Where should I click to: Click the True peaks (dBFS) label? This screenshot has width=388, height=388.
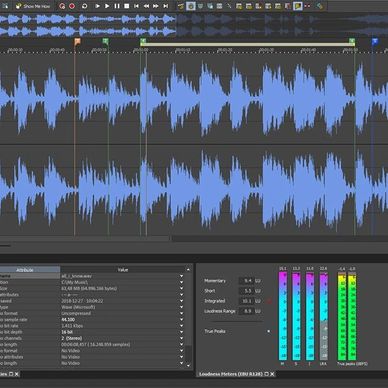(x=352, y=364)
